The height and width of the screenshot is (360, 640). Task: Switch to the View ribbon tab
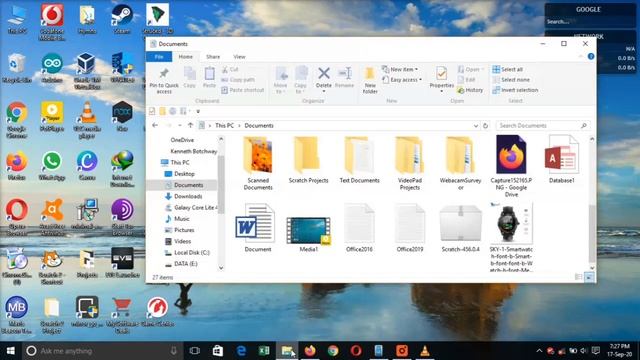(x=239, y=57)
